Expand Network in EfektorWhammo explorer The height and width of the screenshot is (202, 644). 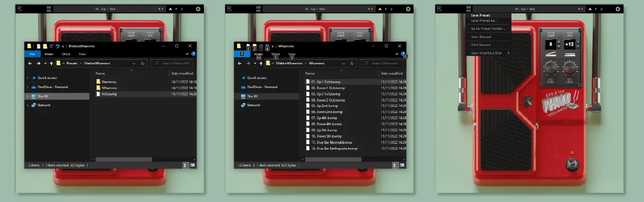click(x=27, y=105)
